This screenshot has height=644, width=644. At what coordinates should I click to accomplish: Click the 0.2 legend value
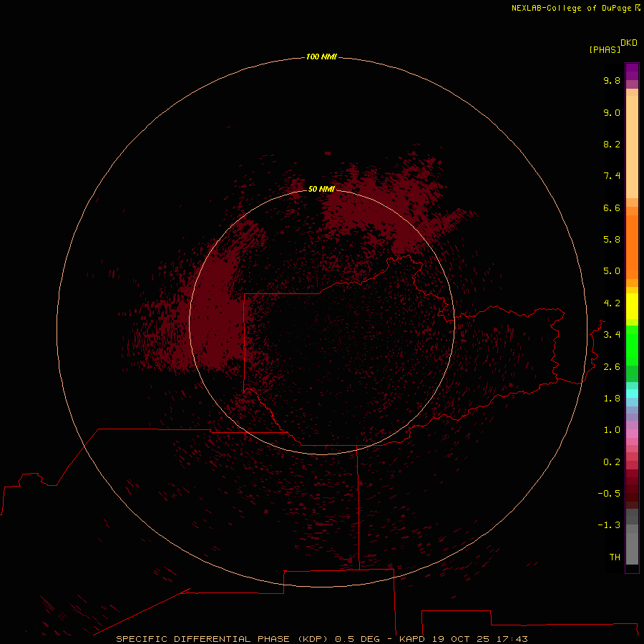point(612,462)
